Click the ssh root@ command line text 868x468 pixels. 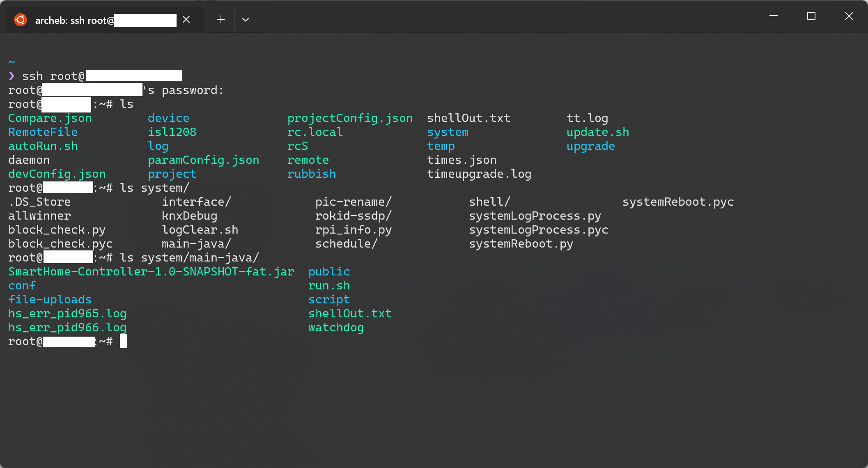click(53, 76)
